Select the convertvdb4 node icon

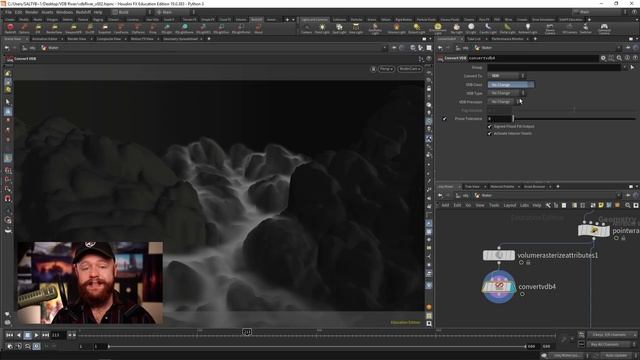(x=499, y=287)
